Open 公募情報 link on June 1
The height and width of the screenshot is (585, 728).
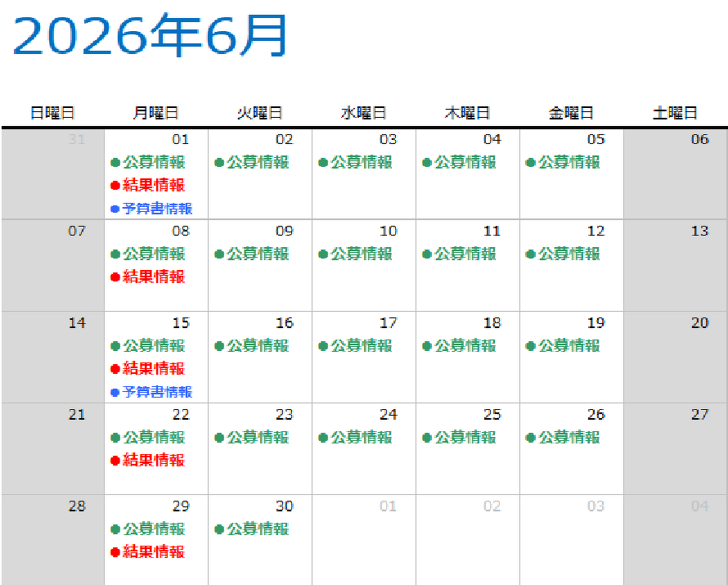(x=153, y=163)
